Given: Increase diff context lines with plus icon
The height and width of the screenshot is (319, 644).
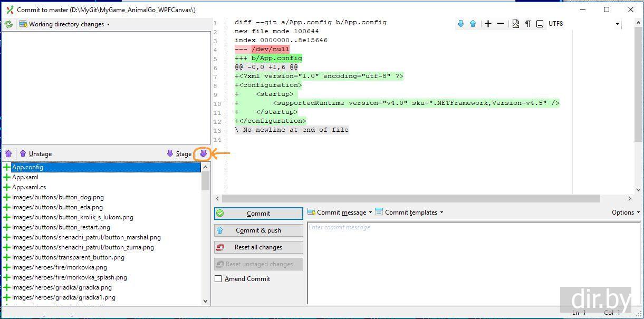Looking at the screenshot, I should [488, 24].
